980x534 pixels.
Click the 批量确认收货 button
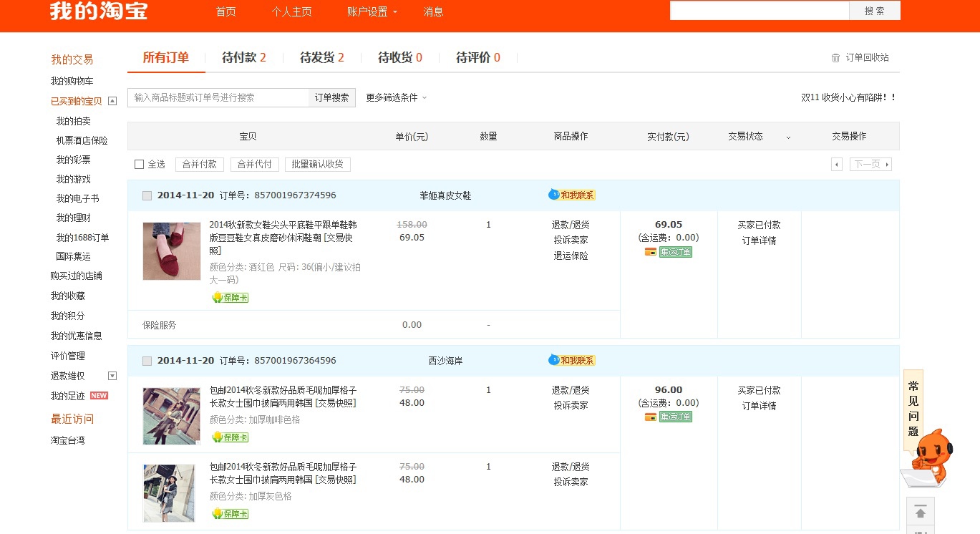point(318,165)
